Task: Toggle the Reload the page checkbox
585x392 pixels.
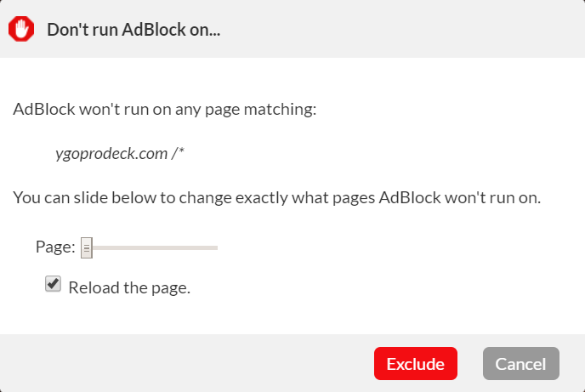Action: click(x=53, y=284)
